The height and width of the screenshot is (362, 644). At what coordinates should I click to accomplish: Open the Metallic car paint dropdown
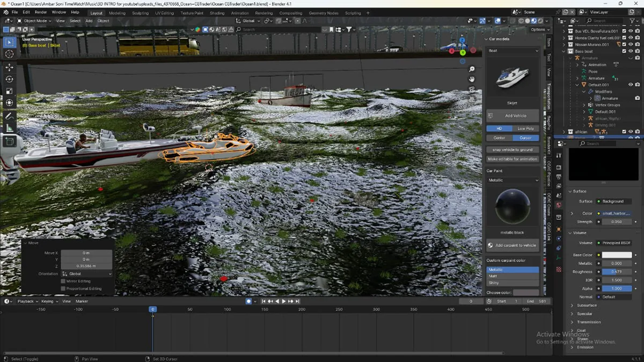click(x=513, y=180)
